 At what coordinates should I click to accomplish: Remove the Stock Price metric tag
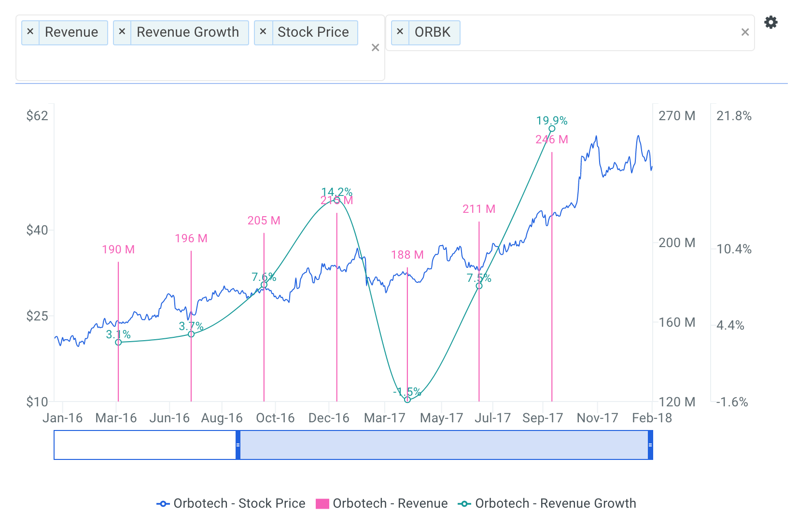click(x=263, y=32)
